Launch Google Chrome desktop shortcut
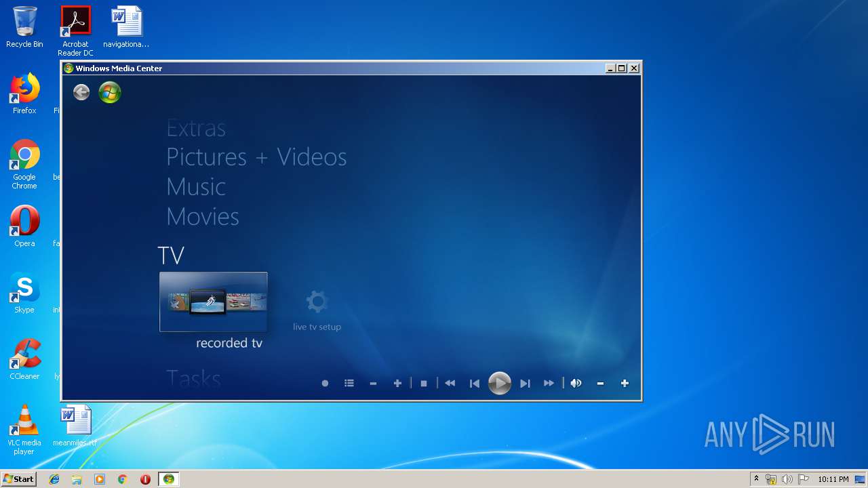 [24, 164]
